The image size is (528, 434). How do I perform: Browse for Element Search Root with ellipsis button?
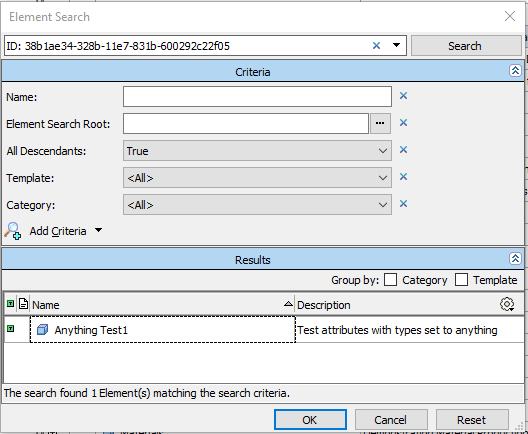(380, 124)
